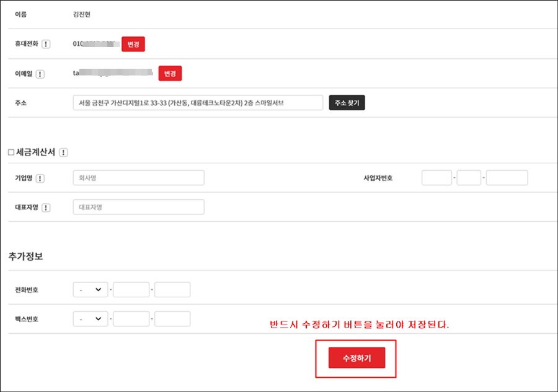The width and height of the screenshot is (558, 392).
Task: Focus the last 전화번호 input box
Action: [172, 290]
